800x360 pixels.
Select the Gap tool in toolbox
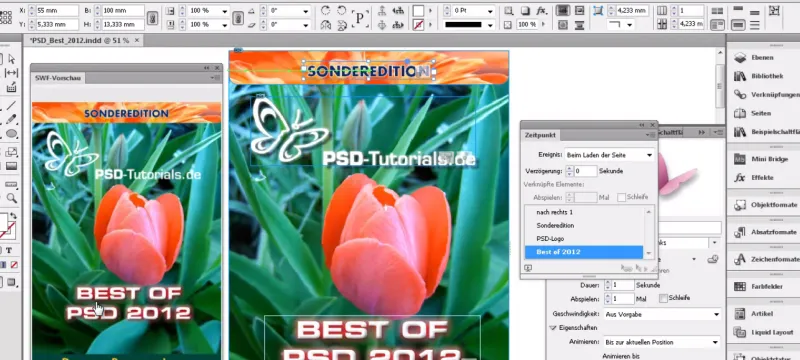pyautogui.click(x=11, y=73)
